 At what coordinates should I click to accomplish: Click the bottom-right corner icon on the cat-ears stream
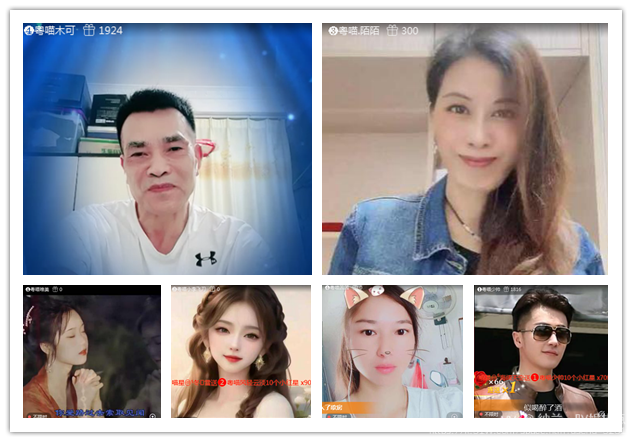[x=455, y=412]
